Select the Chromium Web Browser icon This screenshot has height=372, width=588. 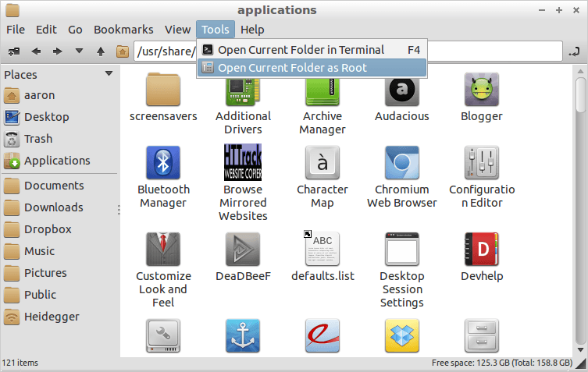point(402,162)
